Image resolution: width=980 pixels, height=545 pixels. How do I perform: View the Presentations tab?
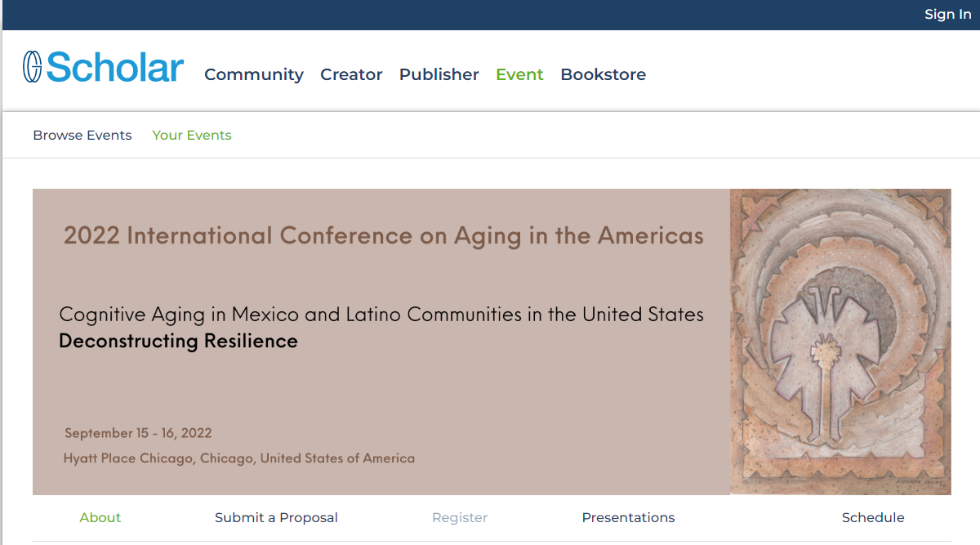pyautogui.click(x=628, y=518)
